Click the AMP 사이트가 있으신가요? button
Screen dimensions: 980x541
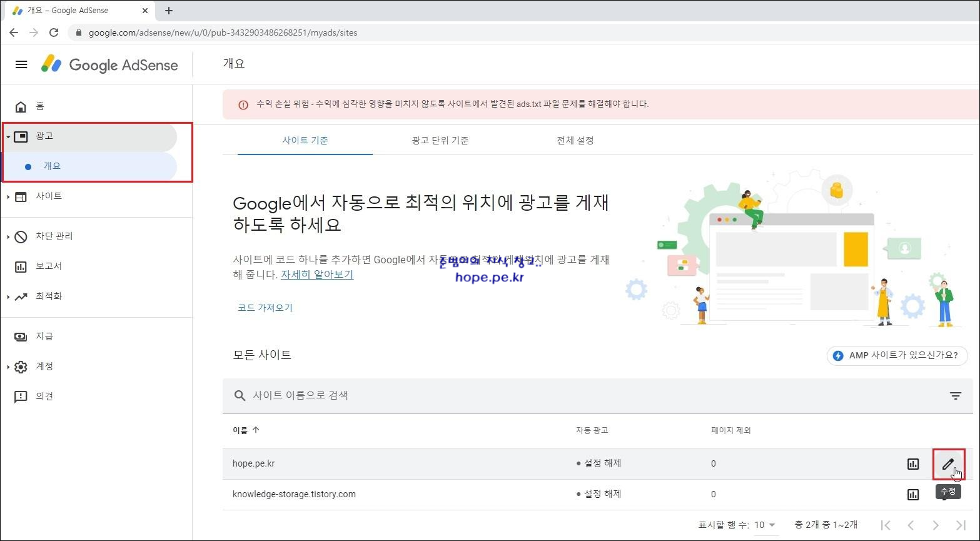click(x=897, y=355)
